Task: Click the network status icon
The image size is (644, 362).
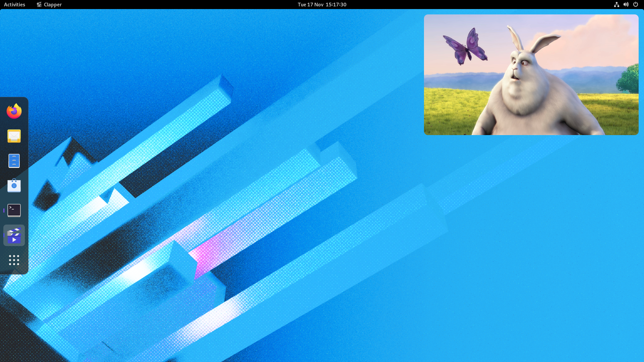Action: pos(616,4)
